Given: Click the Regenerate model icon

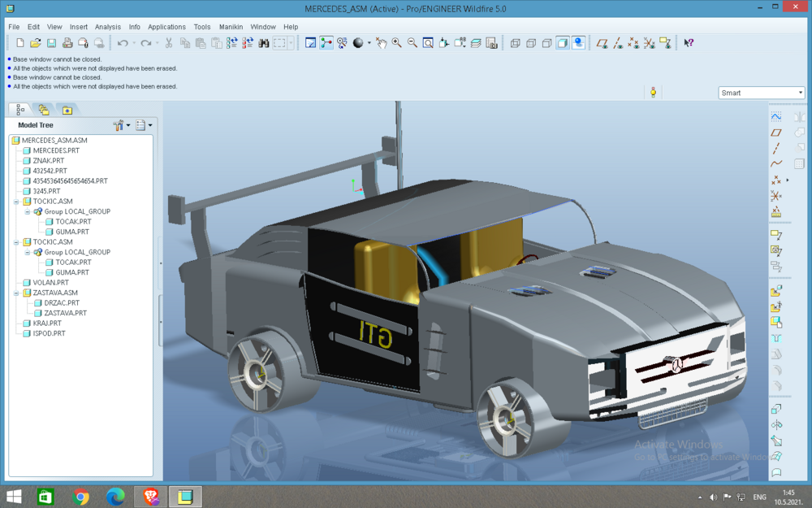Looking at the screenshot, I should click(x=232, y=43).
